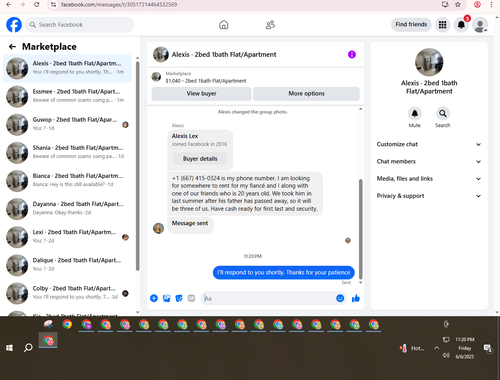Image resolution: width=500 pixels, height=380 pixels.
Task: Click the Home icon in top navigation
Action: 224,25
